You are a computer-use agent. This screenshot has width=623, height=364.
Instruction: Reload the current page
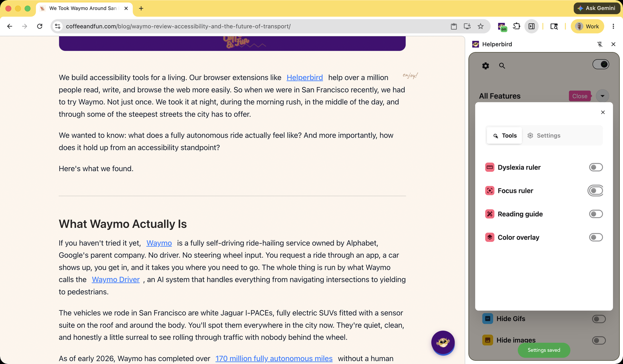[x=40, y=26]
